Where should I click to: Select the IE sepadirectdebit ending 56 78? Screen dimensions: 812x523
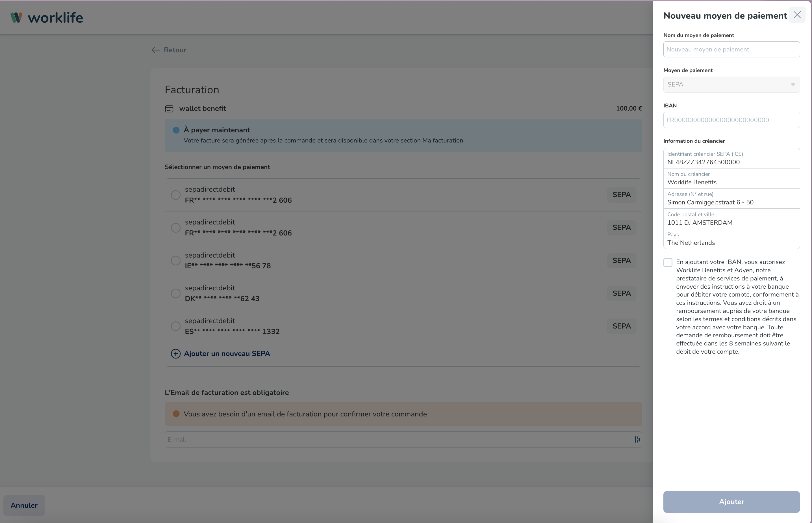(175, 260)
